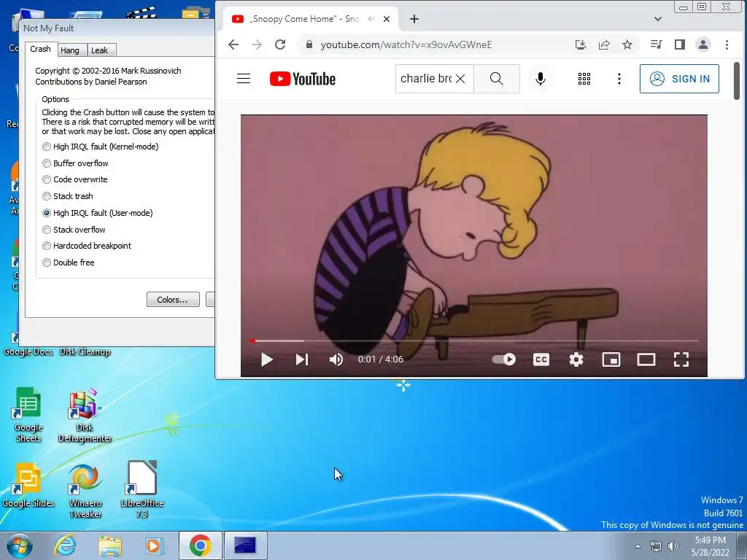The width and height of the screenshot is (747, 560).
Task: Open LibreOffice 7.3 desktop shortcut
Action: (142, 489)
